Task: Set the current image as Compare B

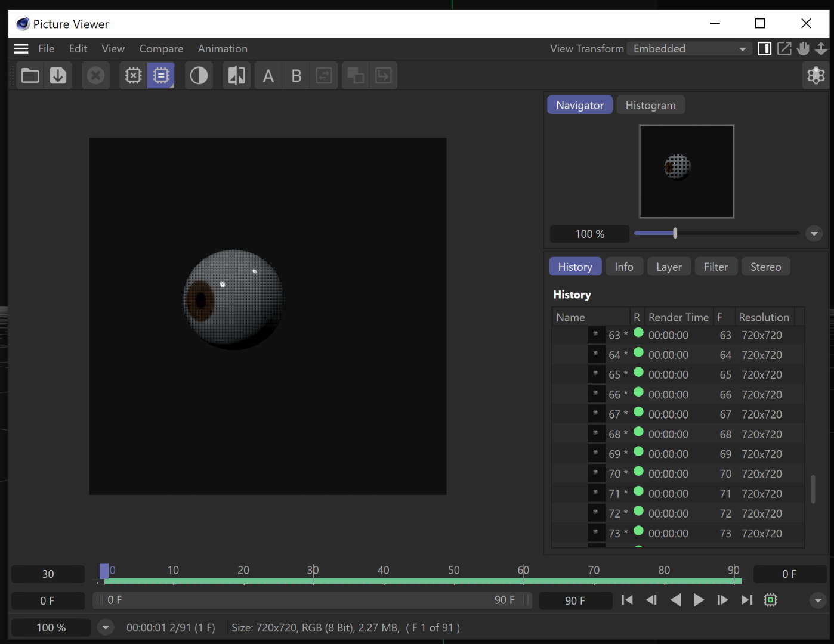Action: pos(296,75)
